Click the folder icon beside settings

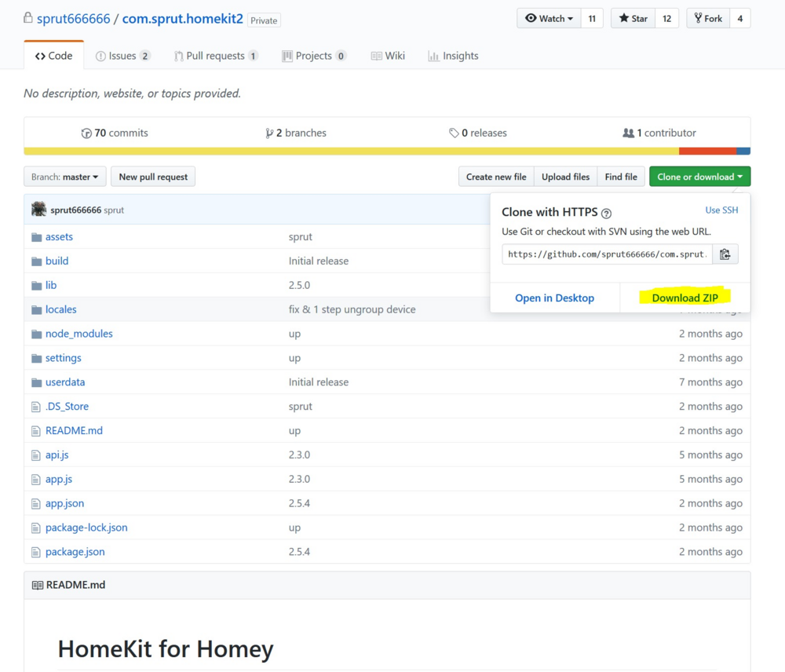[x=36, y=358]
